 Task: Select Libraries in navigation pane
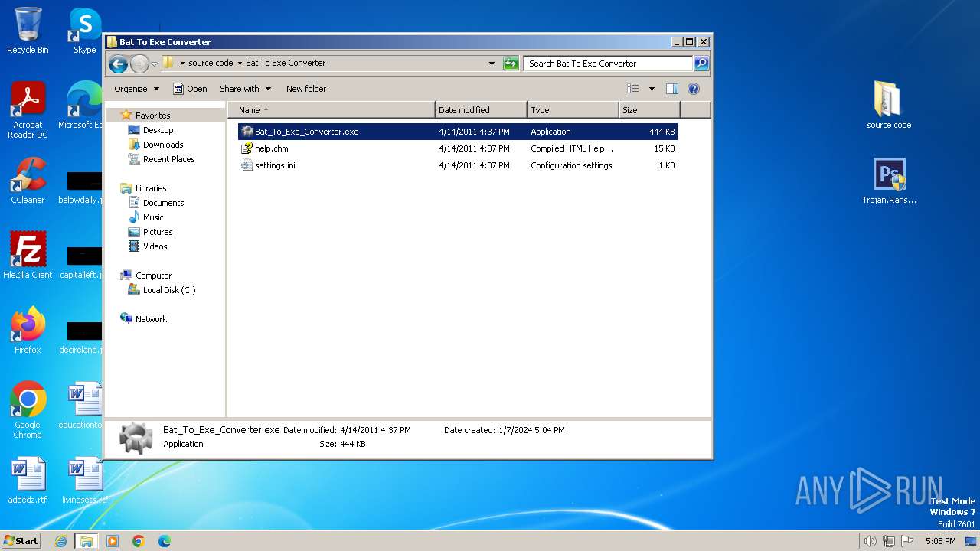click(x=151, y=188)
